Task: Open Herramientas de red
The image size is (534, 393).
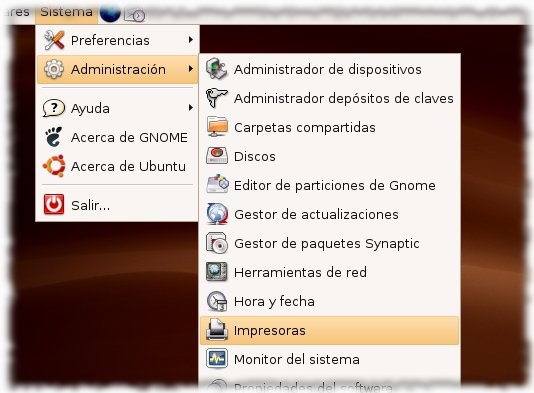Action: 330,272
